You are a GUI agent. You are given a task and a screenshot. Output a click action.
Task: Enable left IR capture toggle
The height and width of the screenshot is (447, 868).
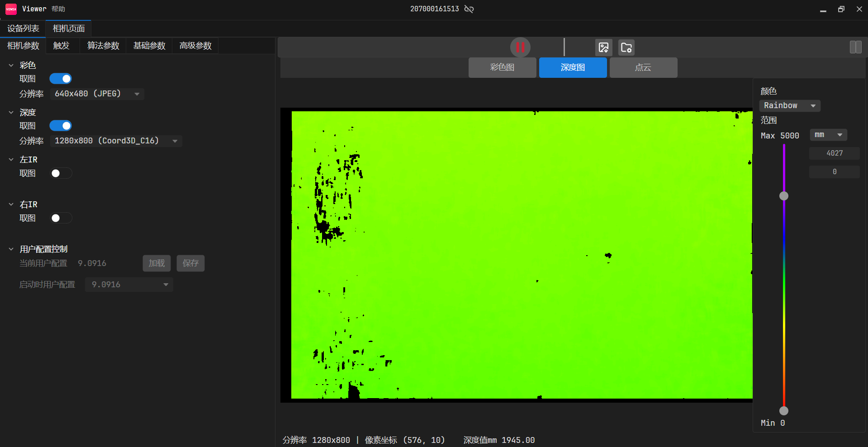(x=61, y=173)
